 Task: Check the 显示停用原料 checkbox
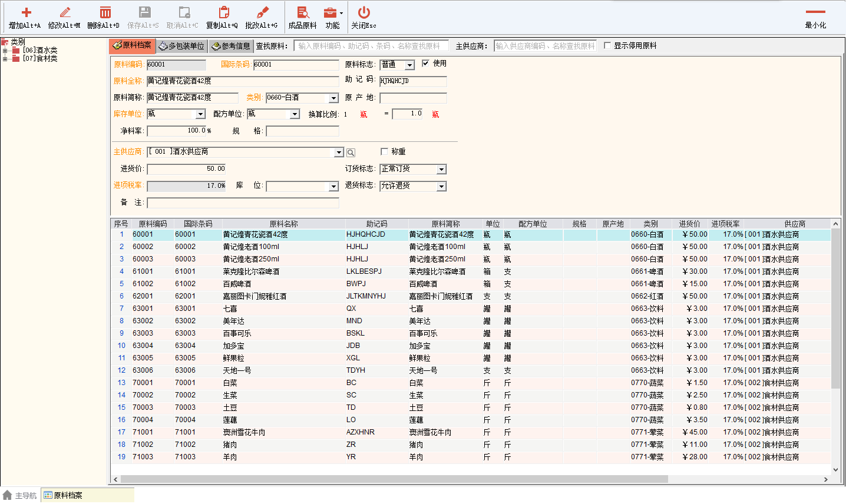pyautogui.click(x=607, y=45)
